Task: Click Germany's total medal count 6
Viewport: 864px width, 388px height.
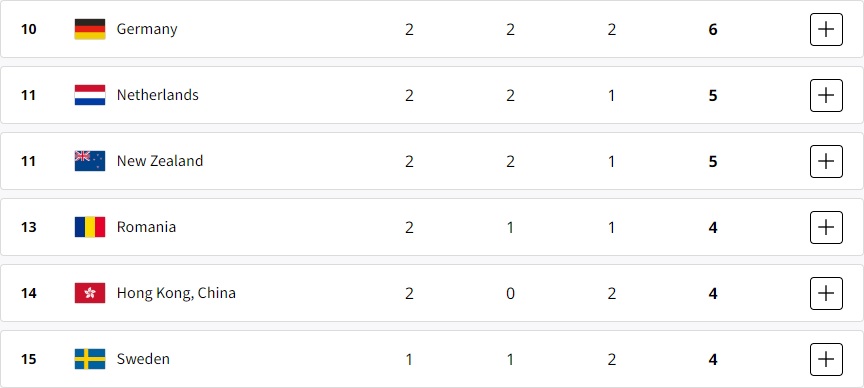Action: 712,29
